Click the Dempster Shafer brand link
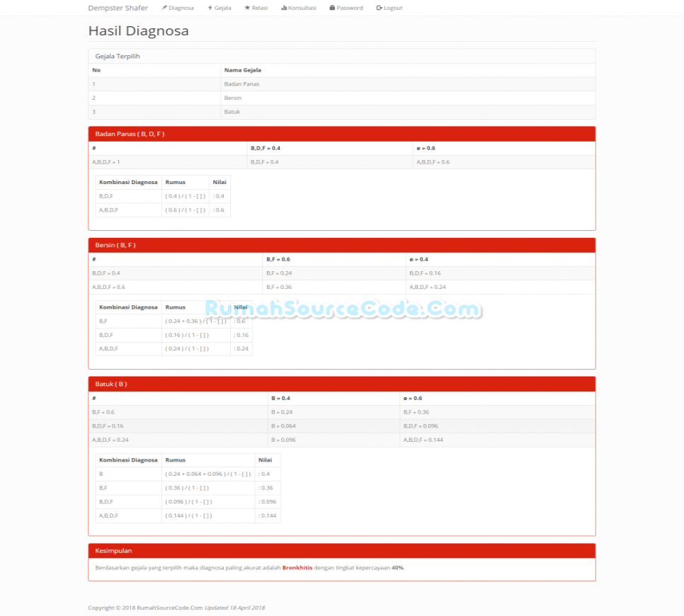 [118, 8]
